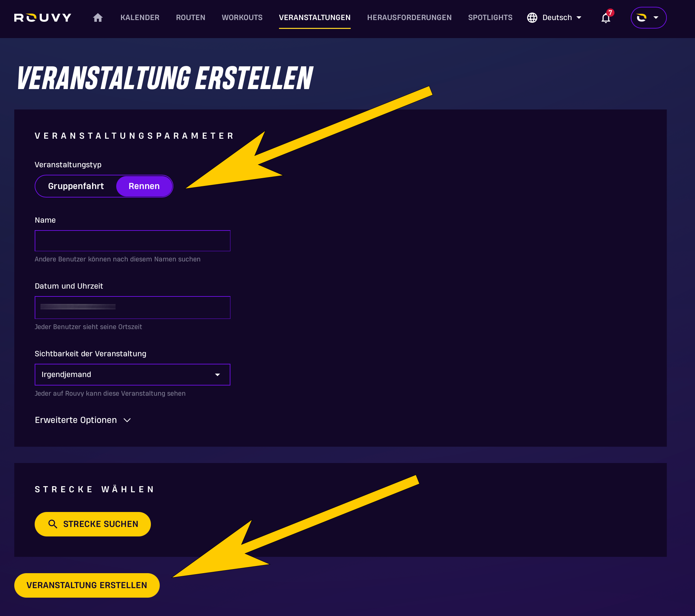Open notifications bell icon
The height and width of the screenshot is (616, 695).
pyautogui.click(x=606, y=18)
